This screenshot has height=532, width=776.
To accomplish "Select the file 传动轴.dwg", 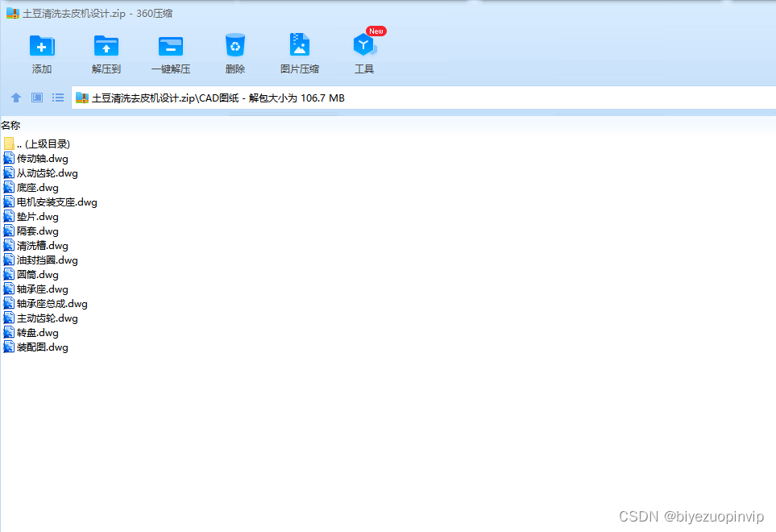I will point(35,158).
